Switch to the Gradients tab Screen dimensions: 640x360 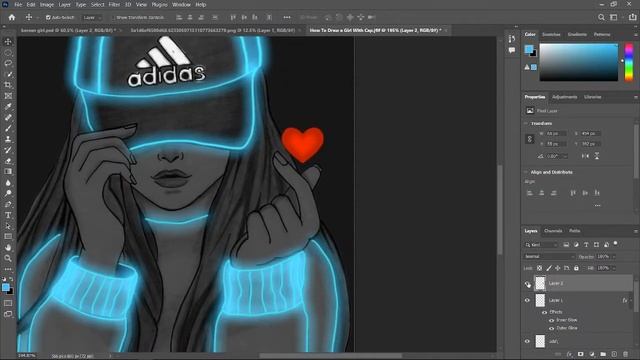point(577,34)
